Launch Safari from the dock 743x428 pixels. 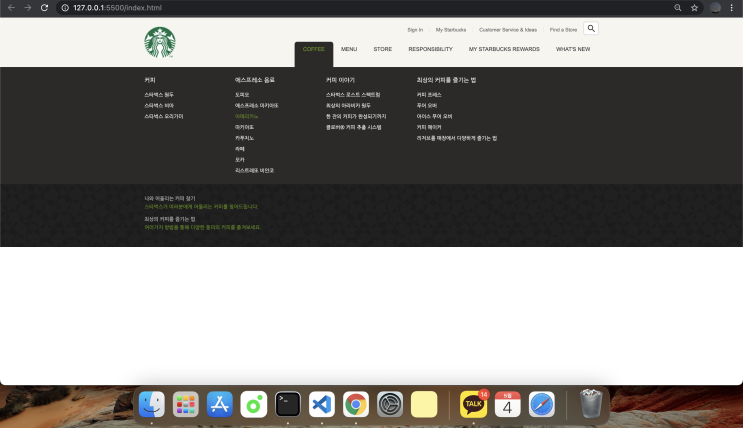point(542,404)
